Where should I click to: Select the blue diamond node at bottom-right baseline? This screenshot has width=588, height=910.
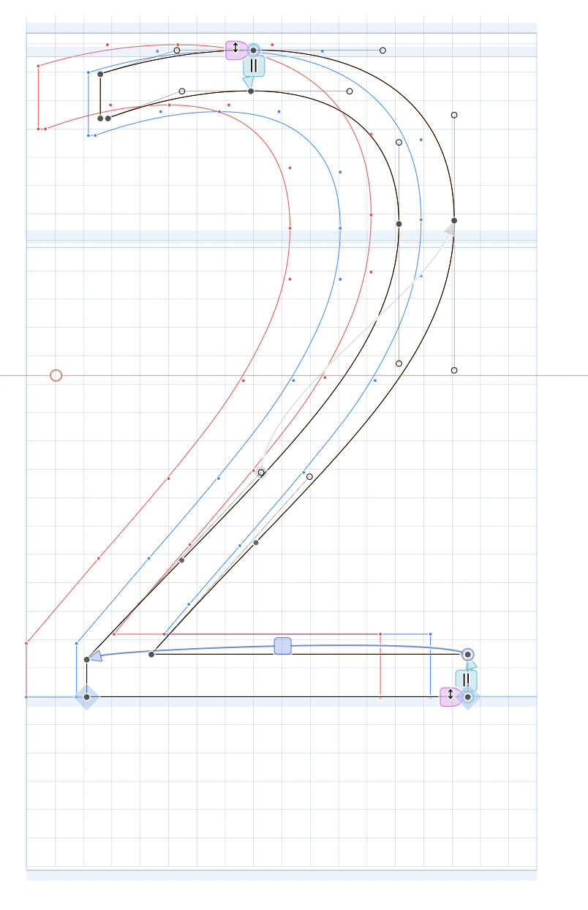tap(468, 697)
